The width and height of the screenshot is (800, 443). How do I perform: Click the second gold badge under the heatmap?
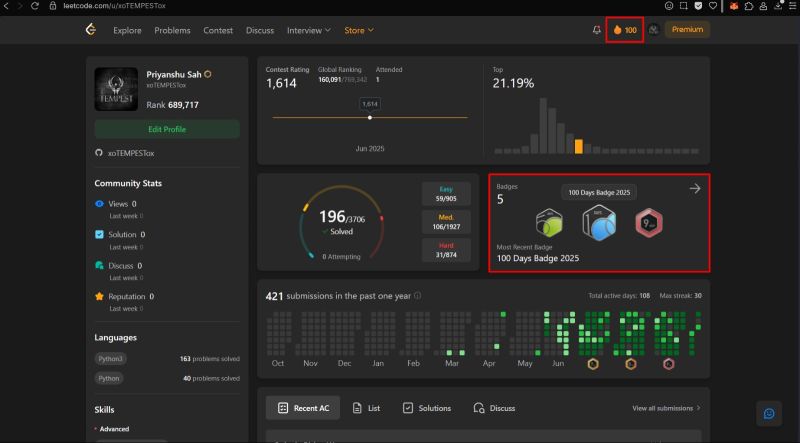click(x=631, y=363)
